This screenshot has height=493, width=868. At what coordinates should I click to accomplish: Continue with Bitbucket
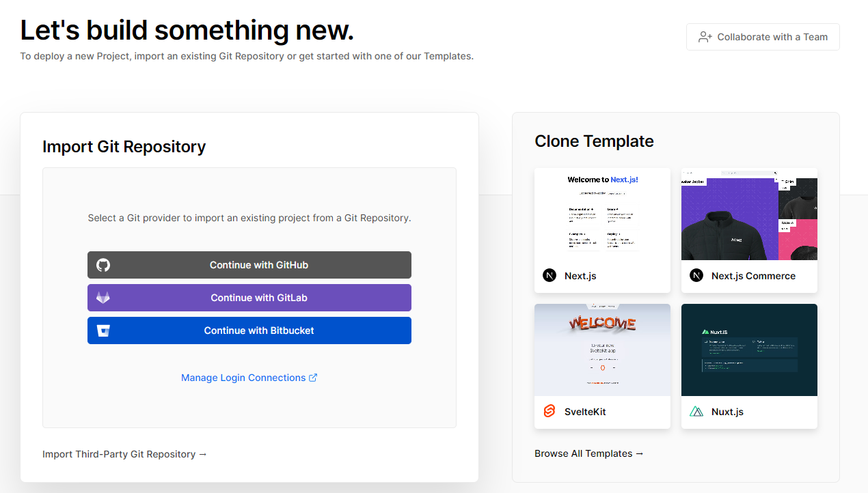249,330
